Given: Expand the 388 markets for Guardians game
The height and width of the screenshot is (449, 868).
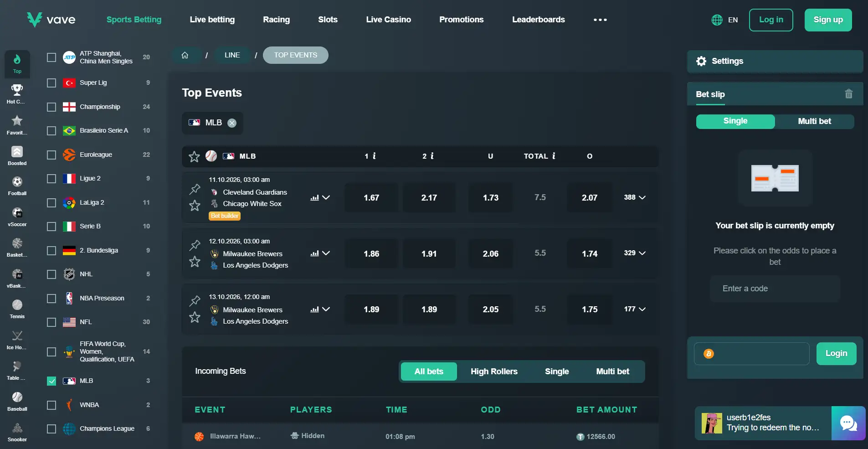Looking at the screenshot, I should click(635, 197).
